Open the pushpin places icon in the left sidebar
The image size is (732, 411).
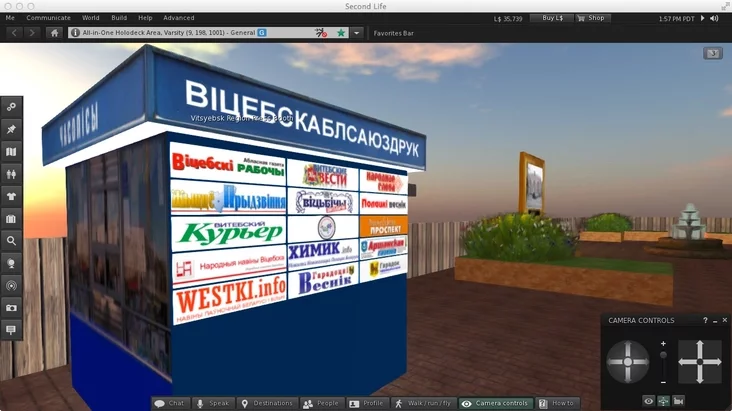tap(11, 129)
